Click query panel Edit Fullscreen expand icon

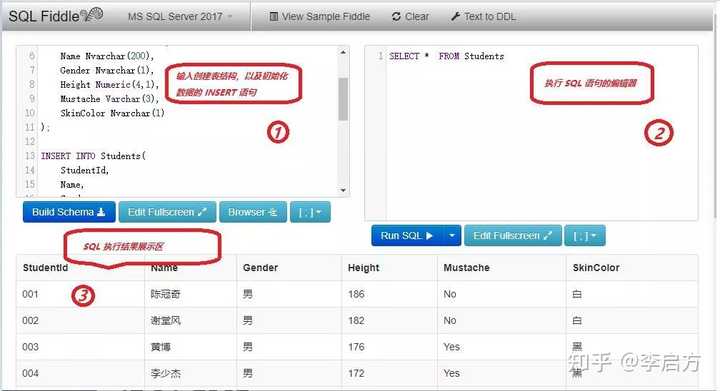pos(547,235)
